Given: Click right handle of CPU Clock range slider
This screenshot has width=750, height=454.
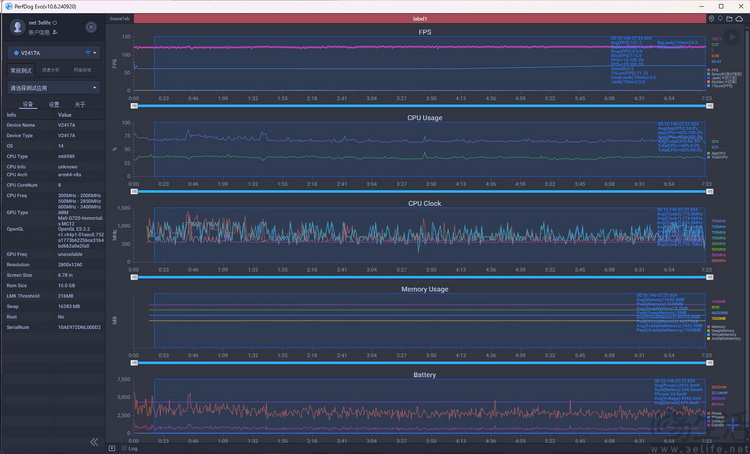Looking at the screenshot, I should pos(710,277).
